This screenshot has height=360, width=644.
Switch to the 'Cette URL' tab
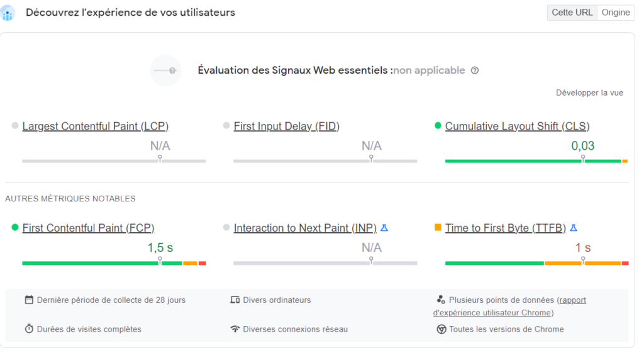(572, 13)
